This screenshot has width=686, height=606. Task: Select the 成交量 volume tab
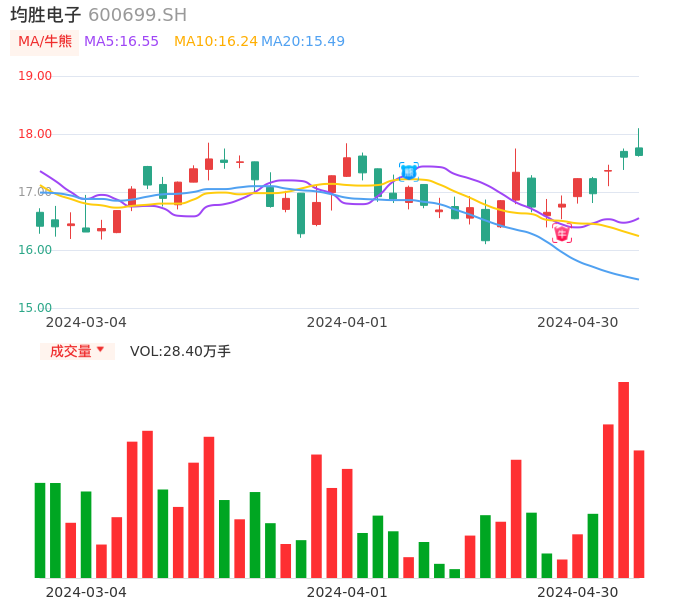[x=70, y=351]
